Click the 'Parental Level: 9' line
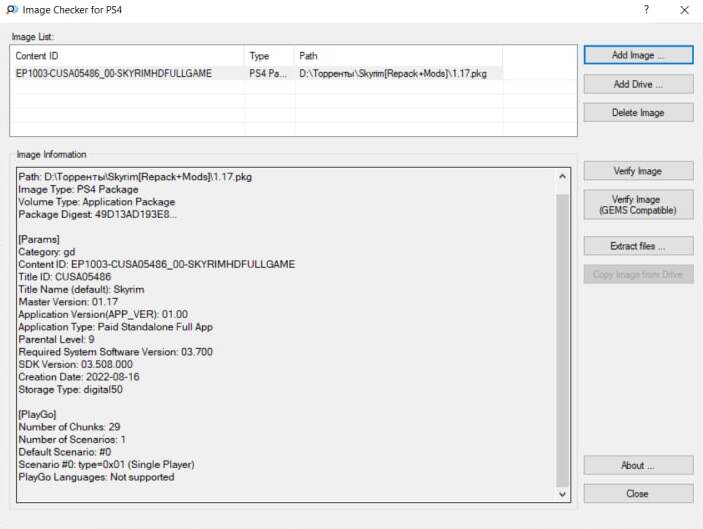703x529 pixels. tap(56, 339)
